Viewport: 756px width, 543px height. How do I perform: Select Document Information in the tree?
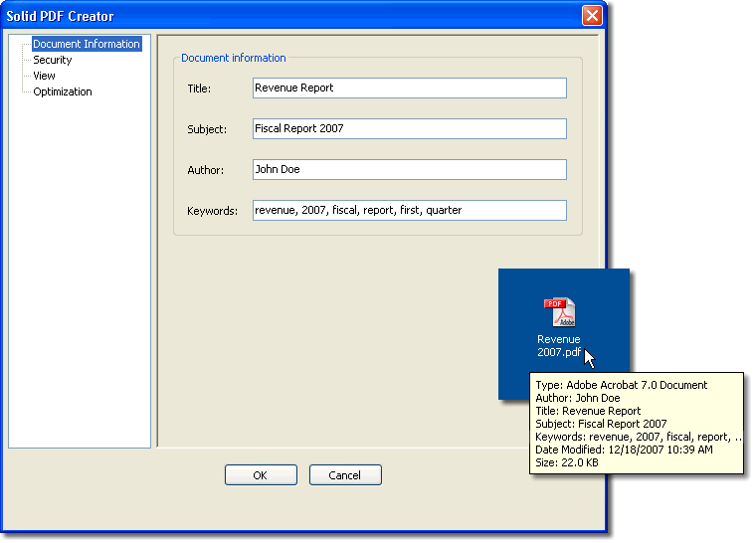click(86, 44)
